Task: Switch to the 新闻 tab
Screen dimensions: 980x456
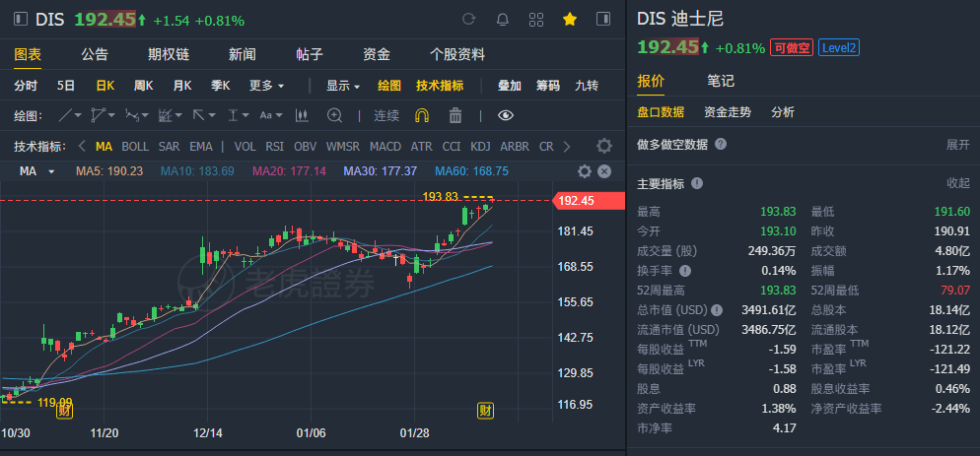Action: [x=242, y=54]
